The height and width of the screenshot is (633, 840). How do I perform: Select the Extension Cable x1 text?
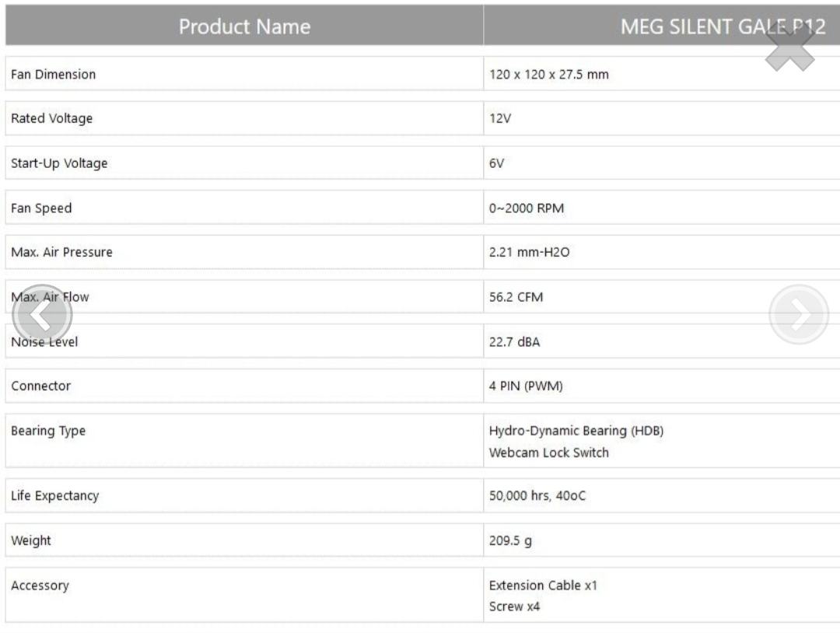(543, 586)
